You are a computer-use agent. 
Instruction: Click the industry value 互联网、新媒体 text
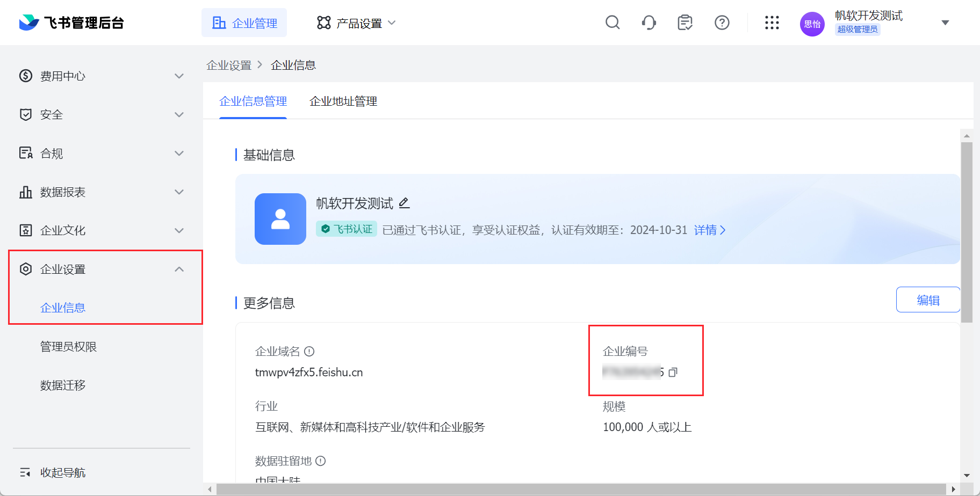pyautogui.click(x=370, y=427)
